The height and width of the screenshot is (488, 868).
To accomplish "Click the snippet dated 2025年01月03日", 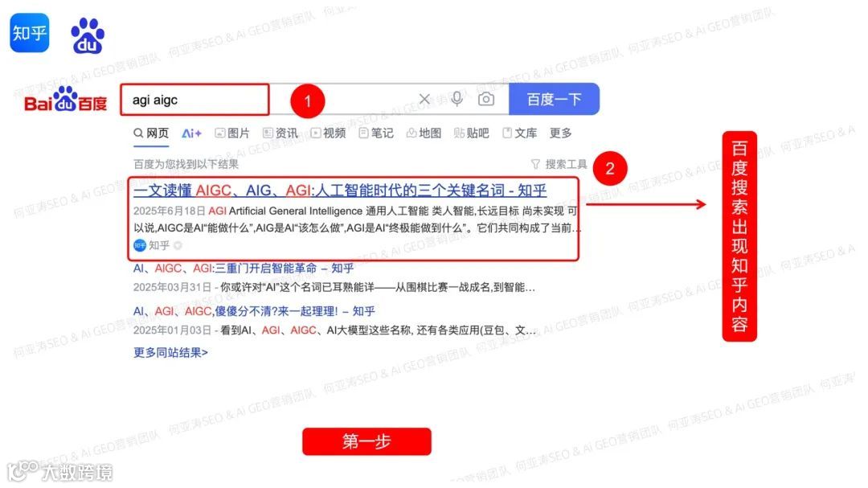I will 334,330.
